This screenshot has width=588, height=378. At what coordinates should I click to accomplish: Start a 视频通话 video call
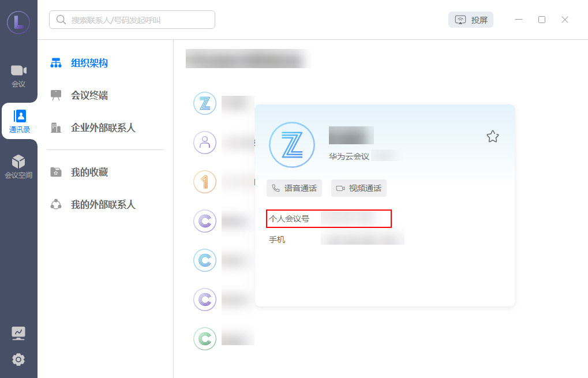click(358, 188)
